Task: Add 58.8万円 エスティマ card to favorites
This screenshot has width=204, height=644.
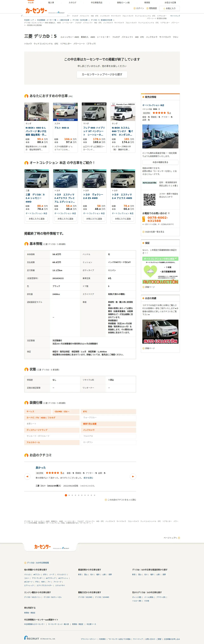Action: (x=65, y=219)
